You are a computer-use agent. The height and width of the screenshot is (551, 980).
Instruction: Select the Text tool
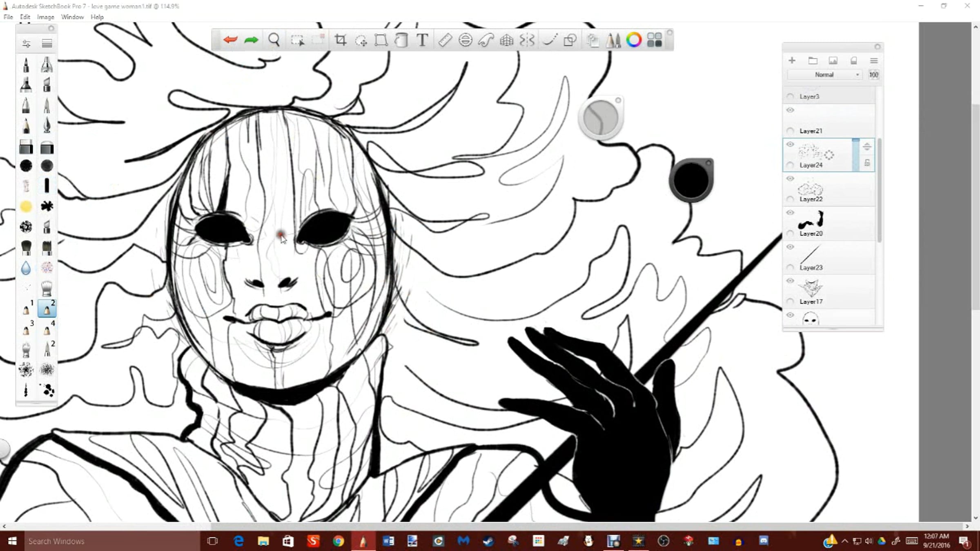coord(422,40)
